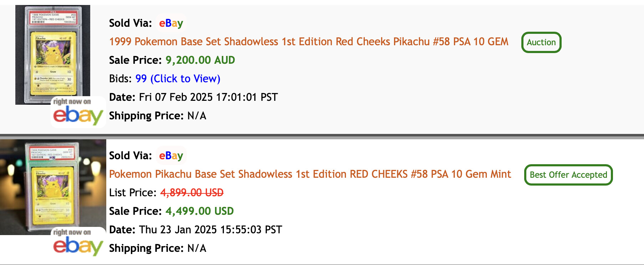644x265 pixels.
Task: Click the 9,200.00 AUD sale price
Action: [x=200, y=60]
